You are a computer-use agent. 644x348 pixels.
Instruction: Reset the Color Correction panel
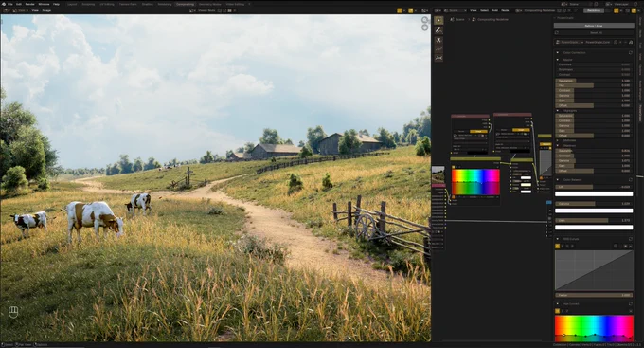pyautogui.click(x=631, y=53)
